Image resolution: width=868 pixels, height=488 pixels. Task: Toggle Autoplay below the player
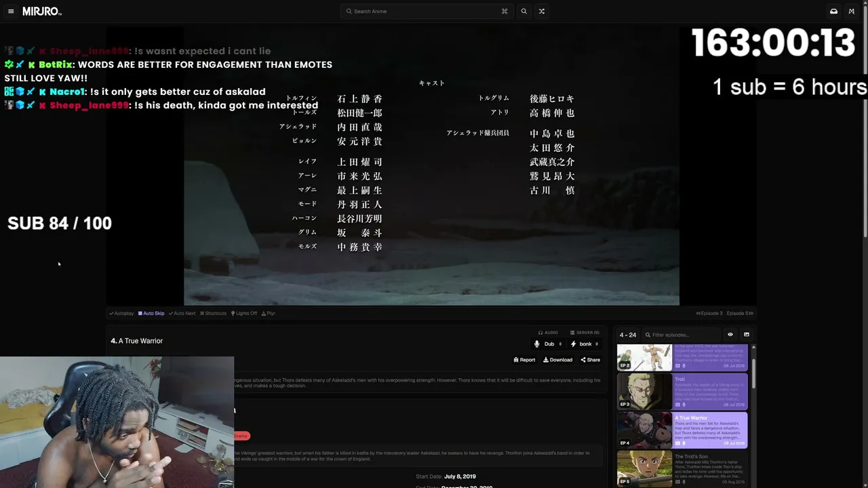(122, 313)
